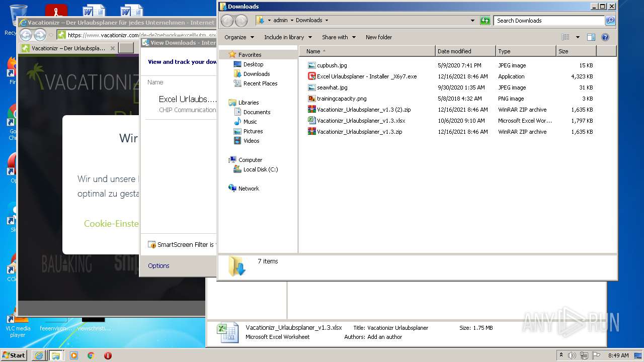Show hidden icons in system tray
Image resolution: width=644 pixels, height=362 pixels.
[561, 355]
